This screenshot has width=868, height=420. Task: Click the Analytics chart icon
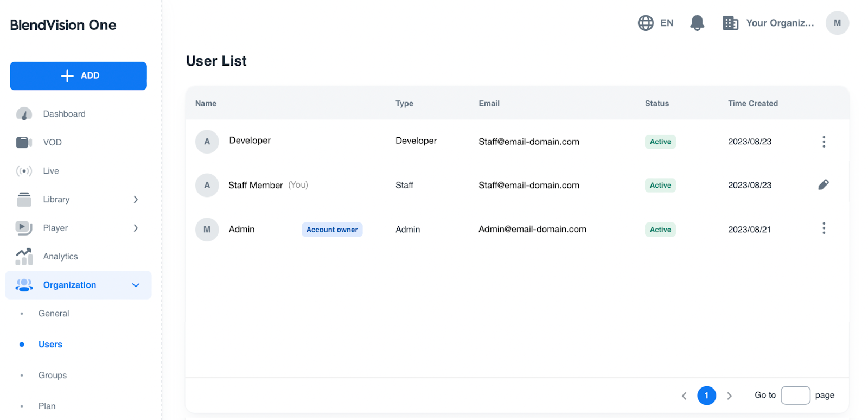pos(24,257)
